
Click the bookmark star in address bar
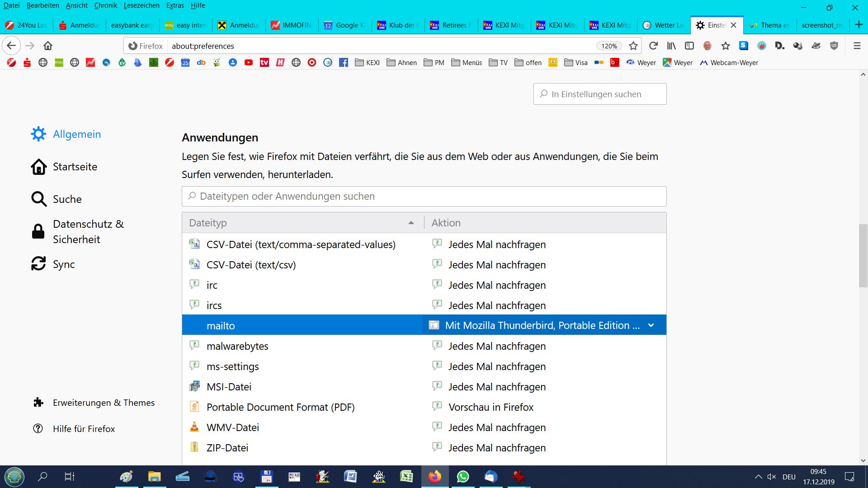633,46
